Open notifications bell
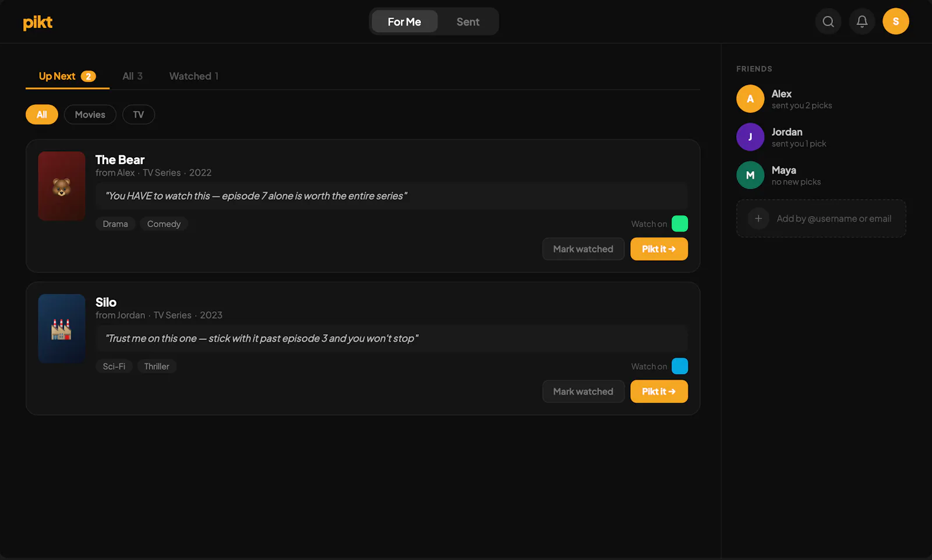This screenshot has height=560, width=932. [x=862, y=22]
